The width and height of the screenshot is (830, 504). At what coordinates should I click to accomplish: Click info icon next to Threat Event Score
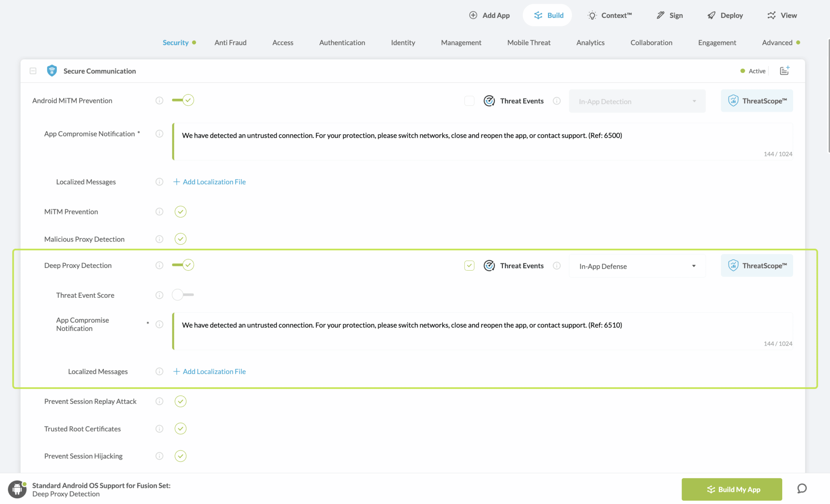pyautogui.click(x=159, y=295)
